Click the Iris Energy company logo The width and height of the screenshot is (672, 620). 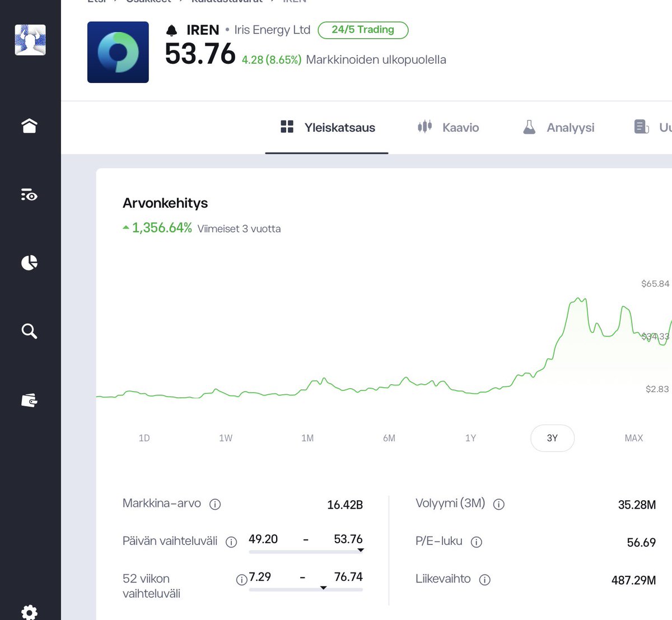pyautogui.click(x=118, y=52)
